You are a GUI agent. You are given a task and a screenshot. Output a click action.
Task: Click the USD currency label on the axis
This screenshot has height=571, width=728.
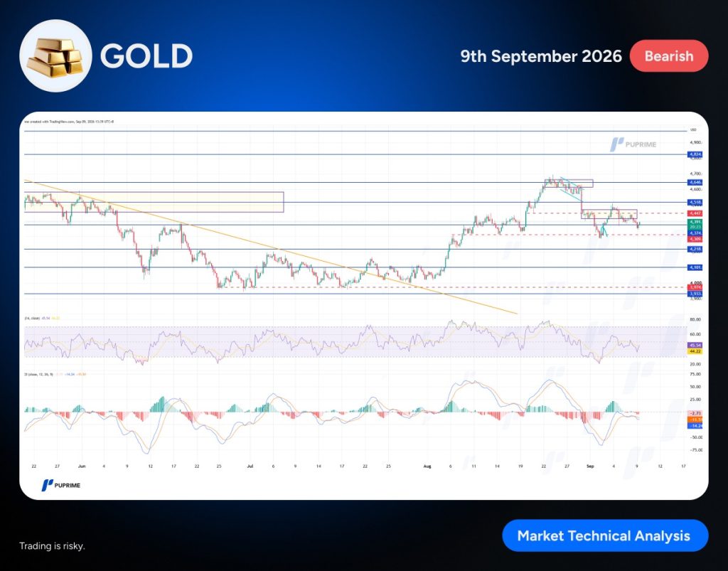click(x=693, y=130)
